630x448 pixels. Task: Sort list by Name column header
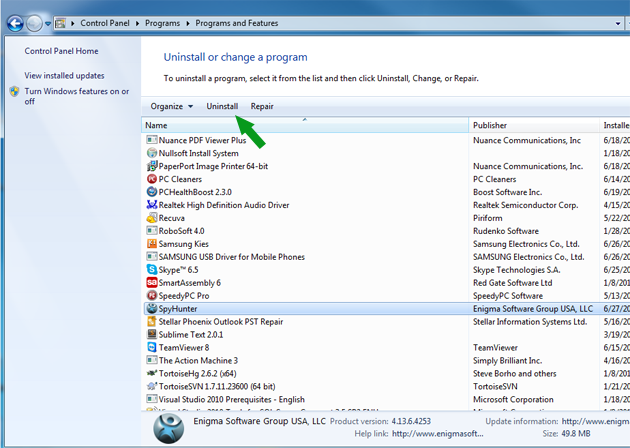pyautogui.click(x=305, y=125)
